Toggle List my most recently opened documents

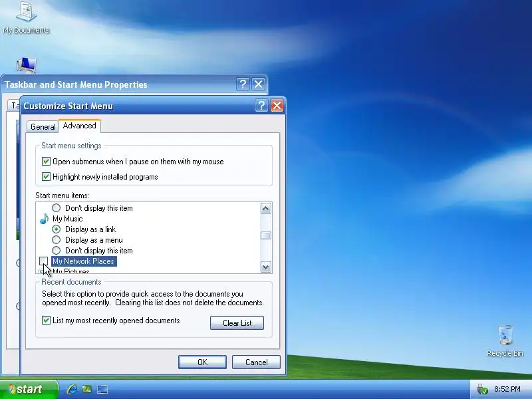click(x=46, y=321)
